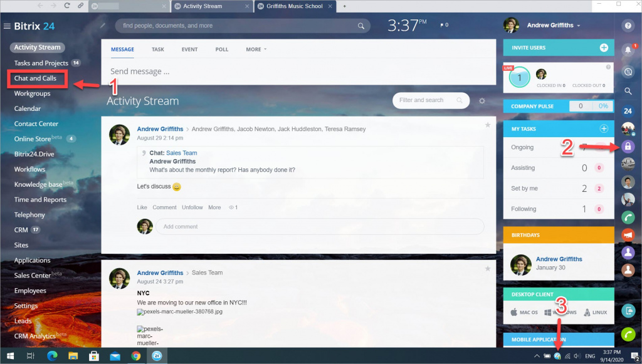642x364 pixels.
Task: Click the search icon in top search bar
Action: pos(360,26)
